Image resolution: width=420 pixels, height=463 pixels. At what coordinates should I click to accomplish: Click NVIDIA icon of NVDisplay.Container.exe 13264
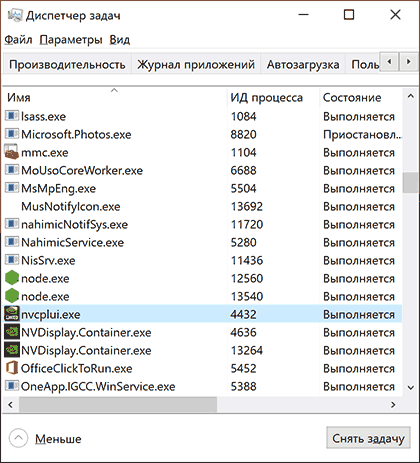tap(12, 350)
